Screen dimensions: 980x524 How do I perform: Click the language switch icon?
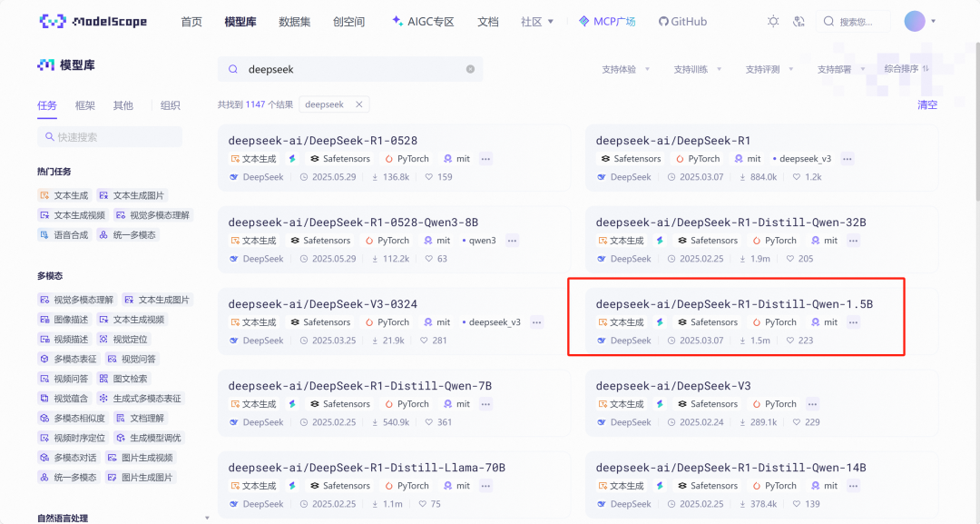(799, 21)
